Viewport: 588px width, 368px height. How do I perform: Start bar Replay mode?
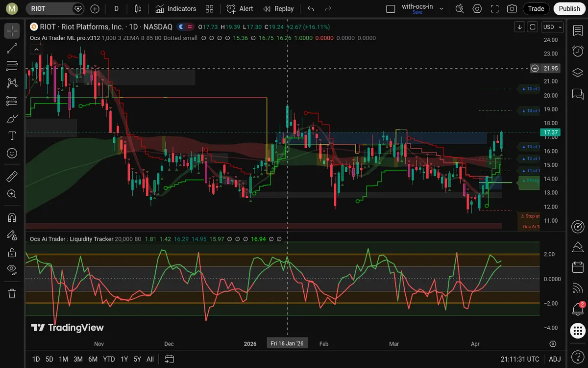[278, 8]
